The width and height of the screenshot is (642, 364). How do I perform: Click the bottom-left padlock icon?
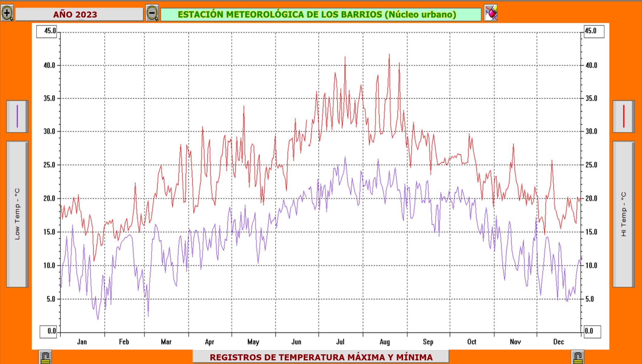(45, 357)
